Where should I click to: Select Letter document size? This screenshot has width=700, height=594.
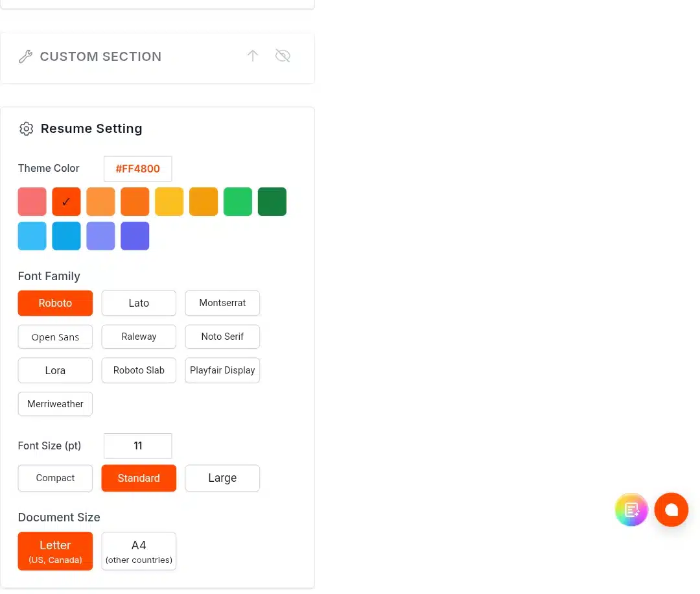point(55,551)
